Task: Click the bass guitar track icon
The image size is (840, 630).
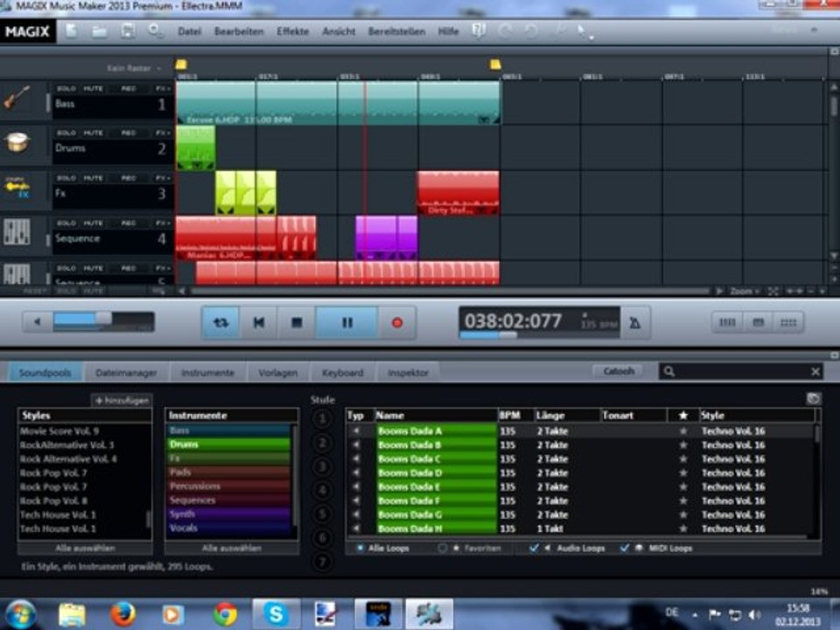Action: click(x=17, y=98)
